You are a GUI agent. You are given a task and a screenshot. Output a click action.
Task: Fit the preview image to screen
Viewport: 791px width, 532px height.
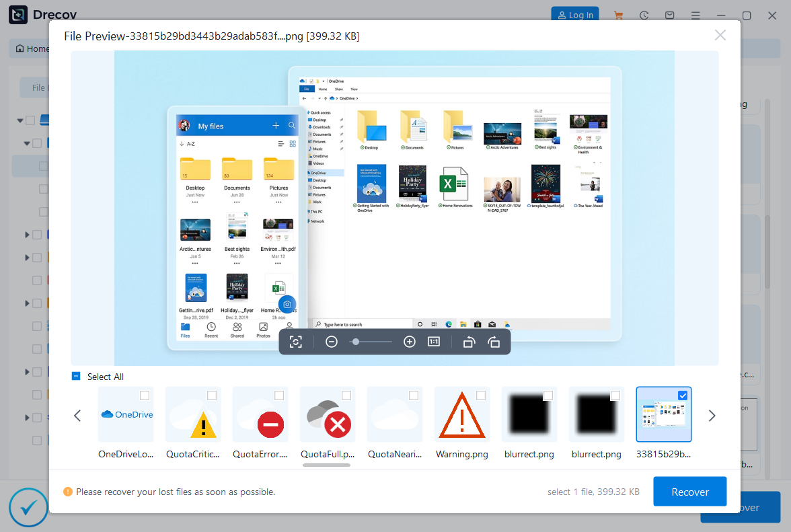(x=296, y=341)
